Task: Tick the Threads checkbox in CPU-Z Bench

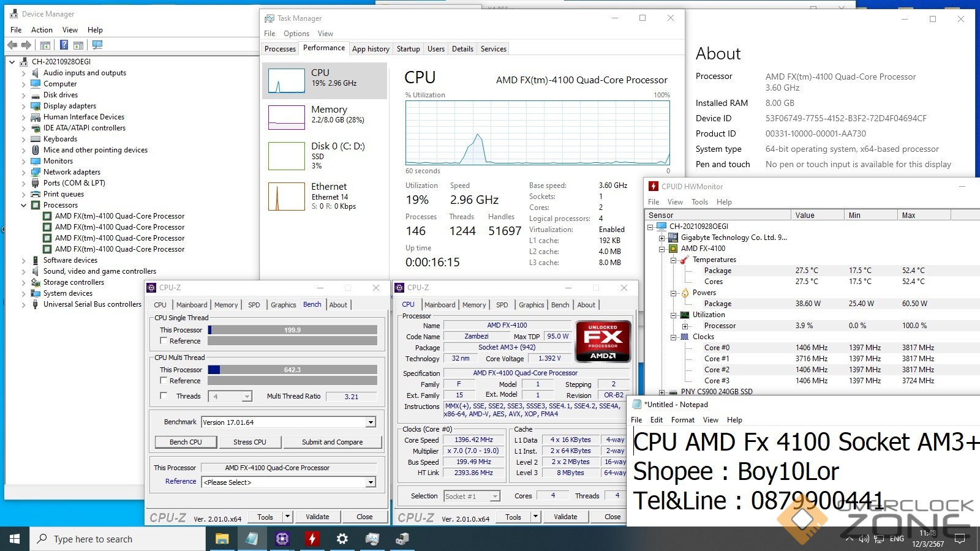Action: pyautogui.click(x=164, y=395)
